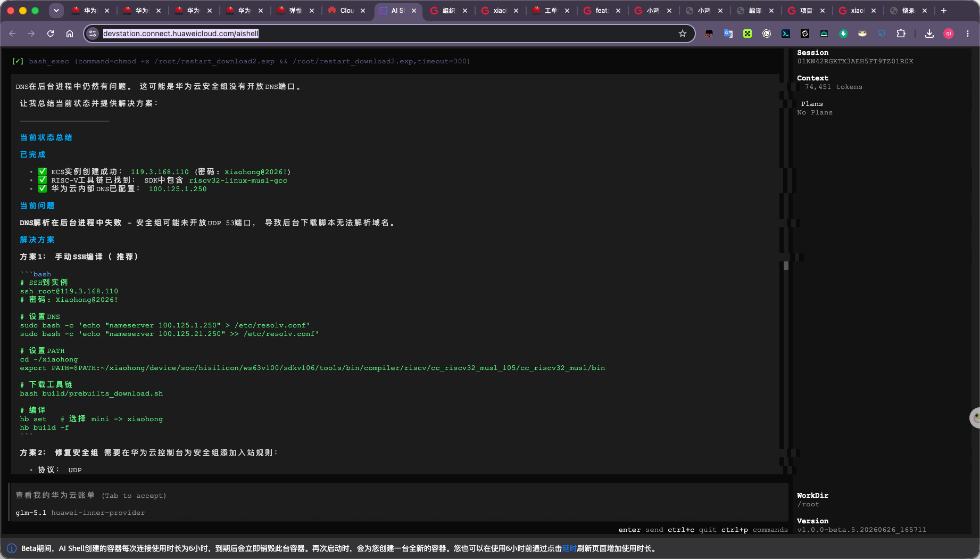
Task: Close the 弹性 tab
Action: tap(312, 11)
